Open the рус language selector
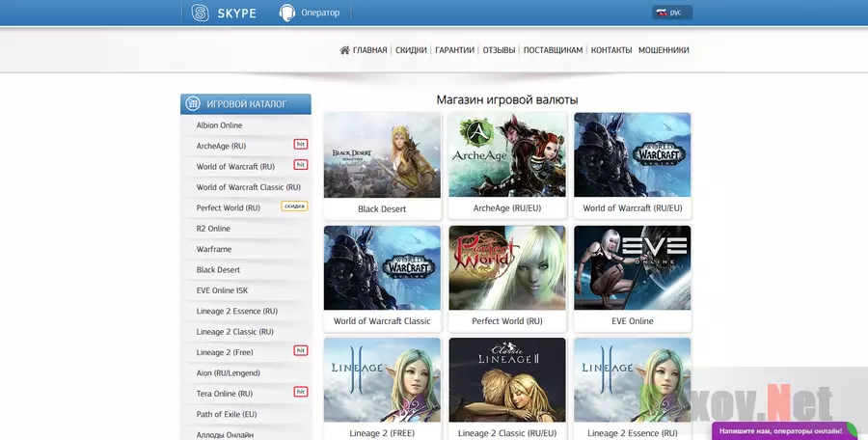 (672, 13)
